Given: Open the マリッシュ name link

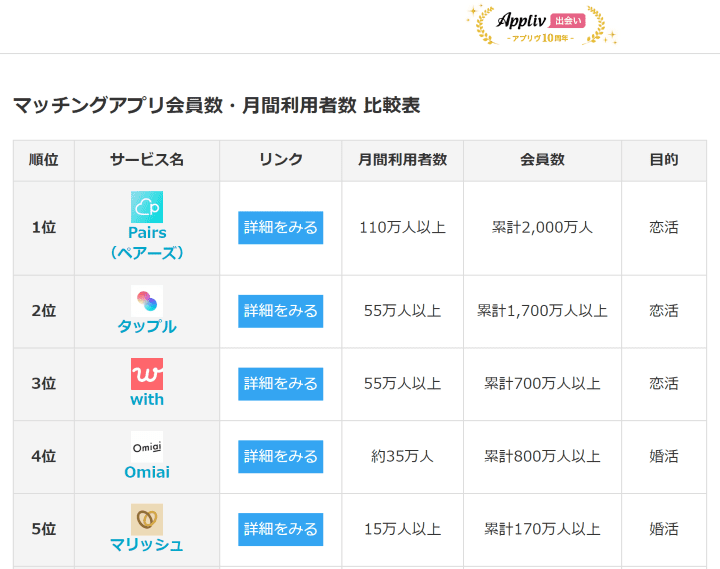Looking at the screenshot, I should (x=147, y=545).
